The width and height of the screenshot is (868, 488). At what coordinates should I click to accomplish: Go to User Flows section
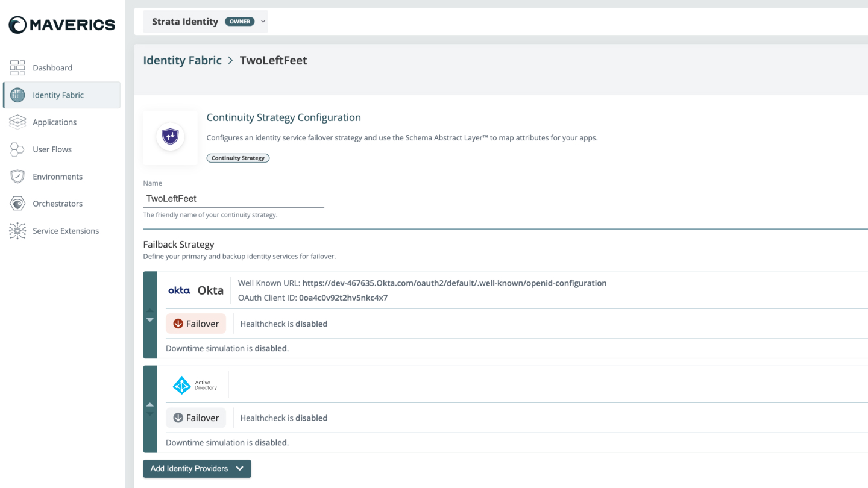pyautogui.click(x=61, y=149)
